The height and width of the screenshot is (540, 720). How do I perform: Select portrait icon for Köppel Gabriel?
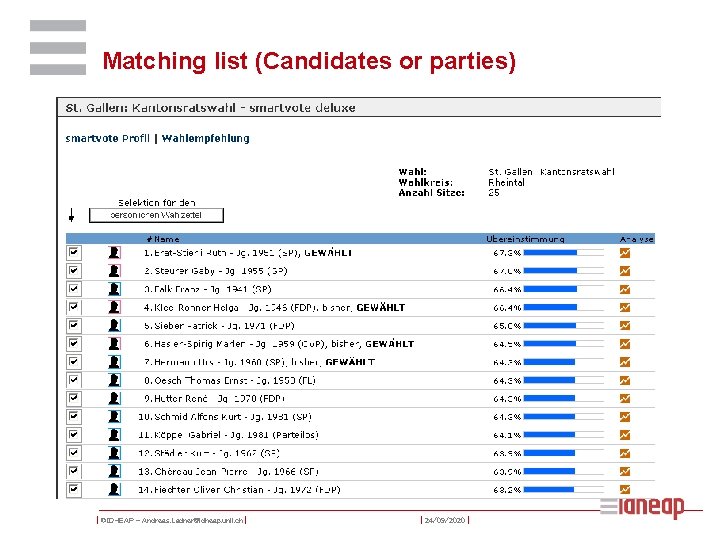tap(114, 435)
